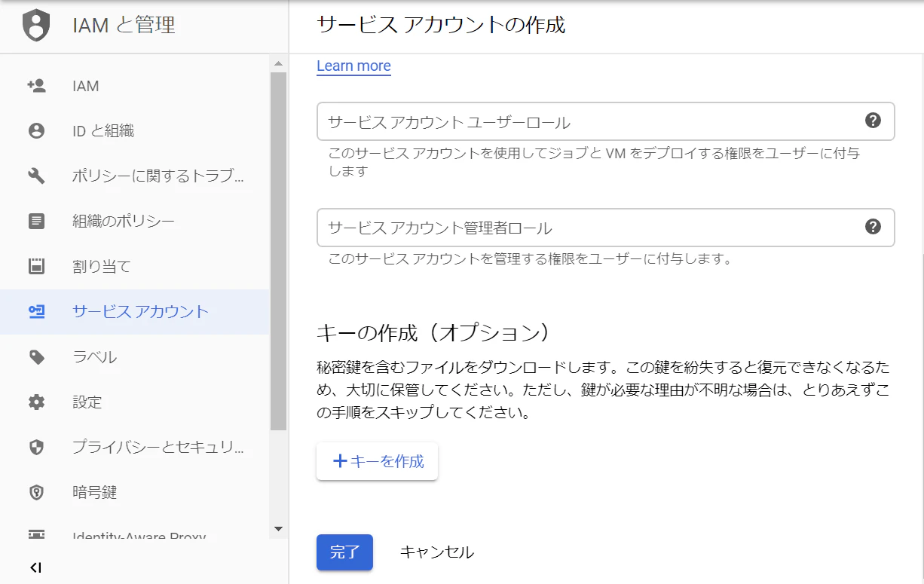Collapse the sidebar with bottom arrow icon
The image size is (924, 584).
click(35, 567)
